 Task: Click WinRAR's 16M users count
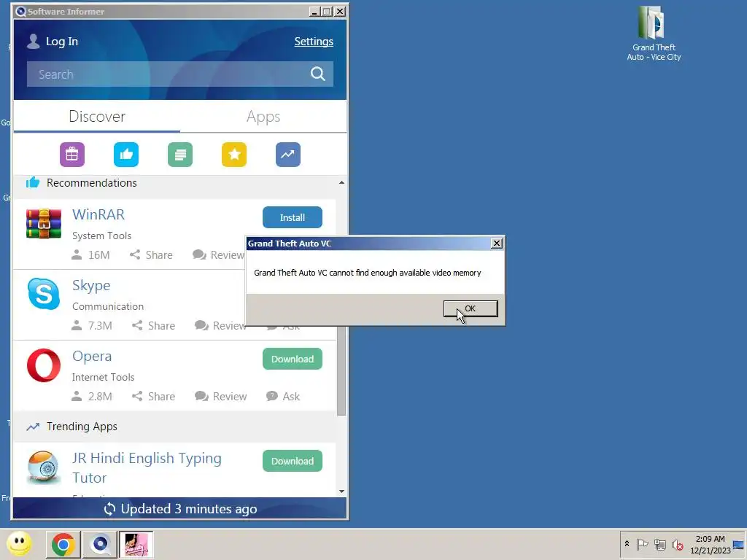click(90, 254)
